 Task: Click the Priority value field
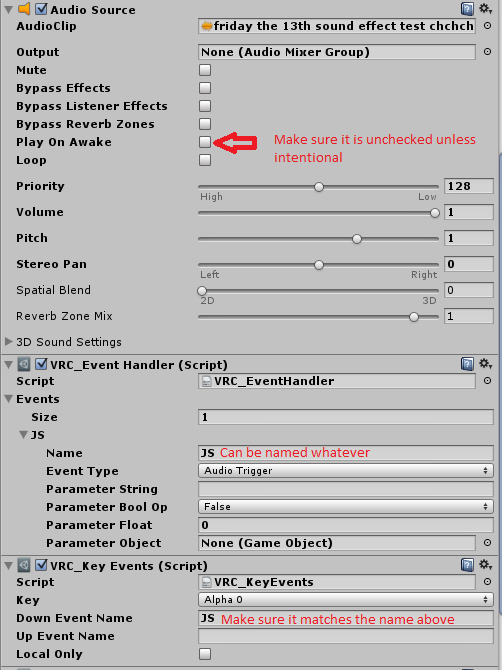[469, 186]
